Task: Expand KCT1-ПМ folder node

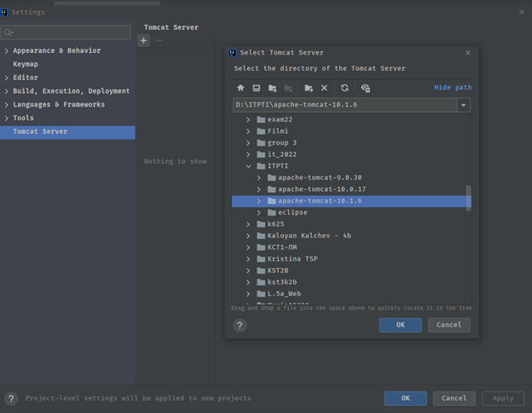Action: (x=248, y=247)
